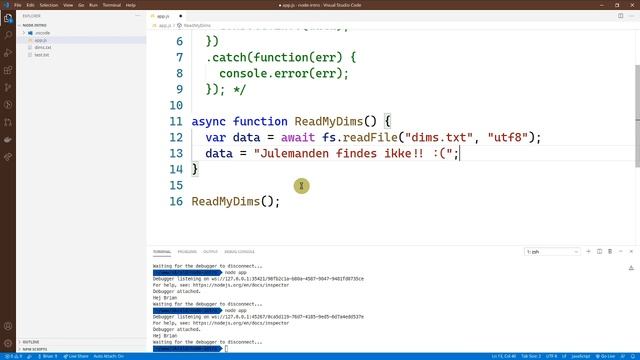Switch to the Terminal panel tab
This screenshot has height=360, width=640.
(162, 252)
